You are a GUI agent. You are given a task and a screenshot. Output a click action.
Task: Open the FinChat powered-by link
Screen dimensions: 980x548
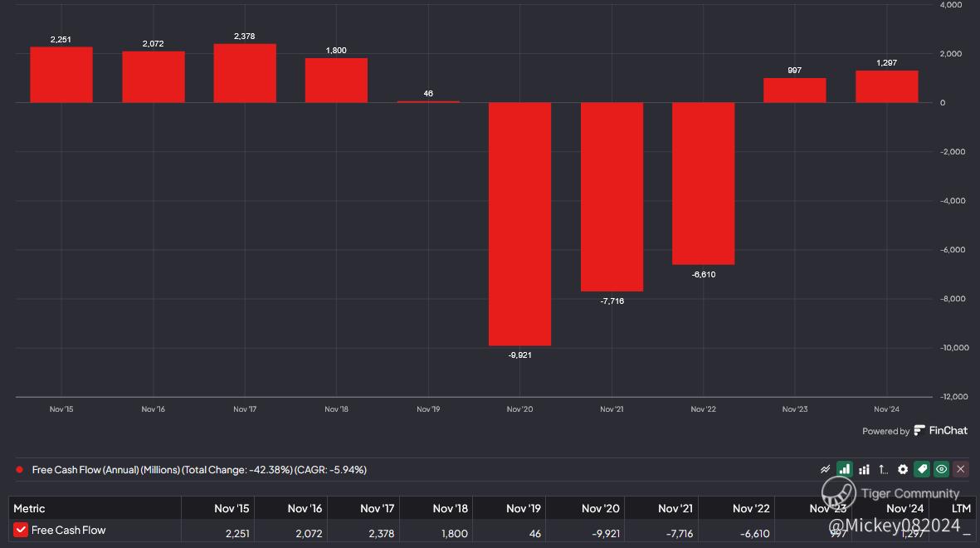pos(940,430)
